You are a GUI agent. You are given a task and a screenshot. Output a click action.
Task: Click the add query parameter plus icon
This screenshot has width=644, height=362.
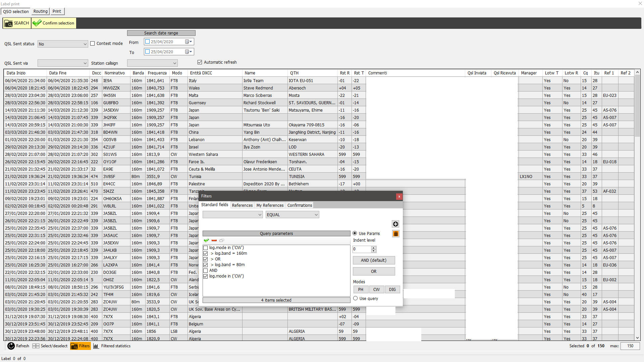pyautogui.click(x=395, y=224)
